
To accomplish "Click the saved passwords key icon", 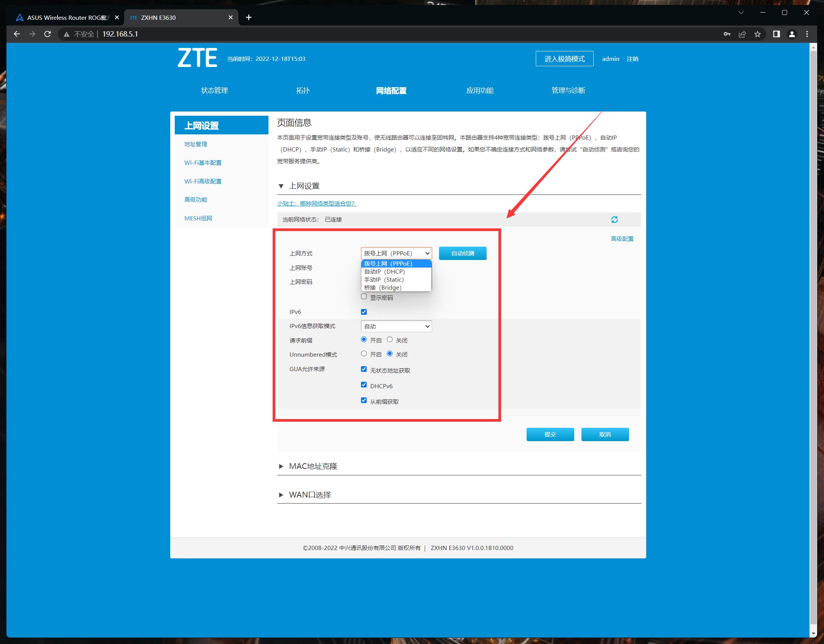I will click(727, 34).
